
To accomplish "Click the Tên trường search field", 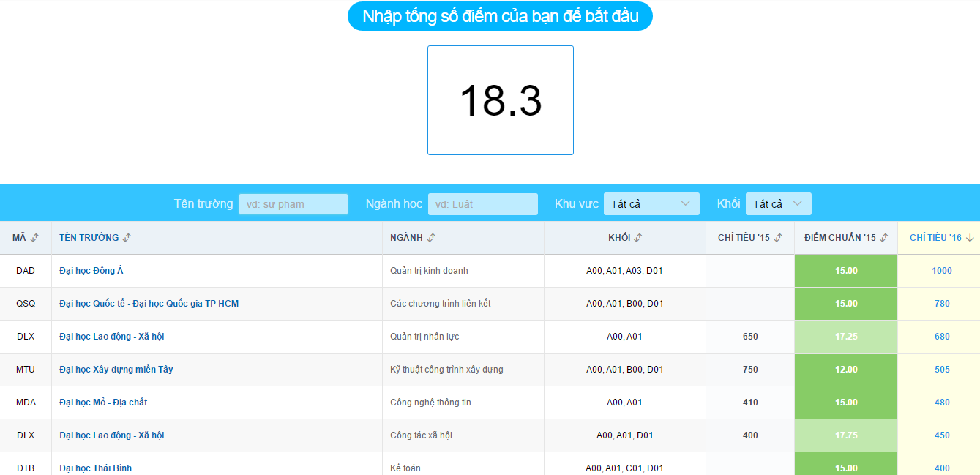I will (x=293, y=204).
